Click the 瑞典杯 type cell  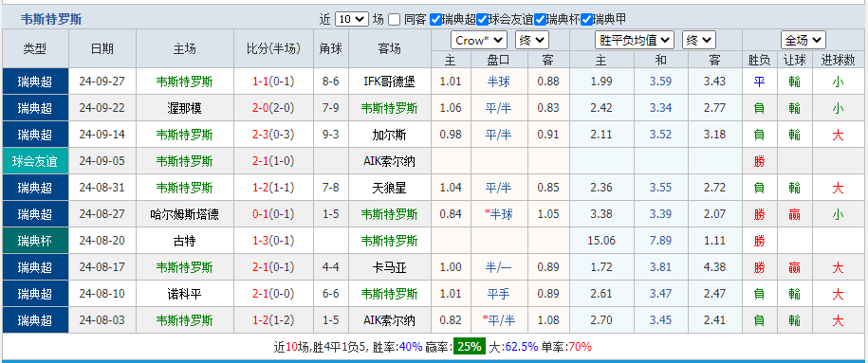pos(35,241)
